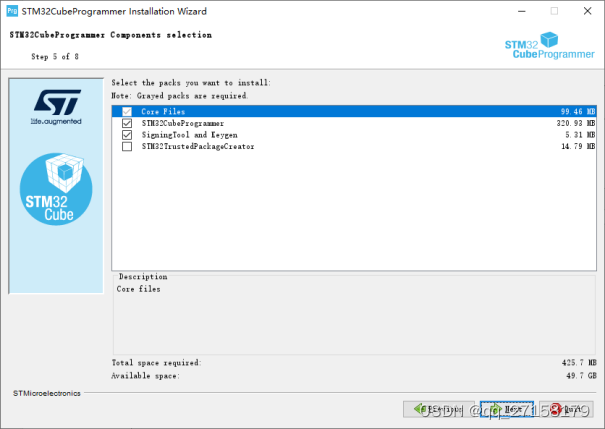The image size is (605, 429).
Task: Click the STM32 Cube round logo
Action: coord(56,189)
